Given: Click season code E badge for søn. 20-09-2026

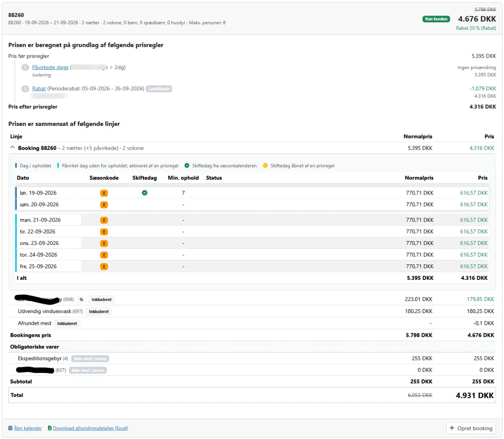Looking at the screenshot, I should click(104, 204).
